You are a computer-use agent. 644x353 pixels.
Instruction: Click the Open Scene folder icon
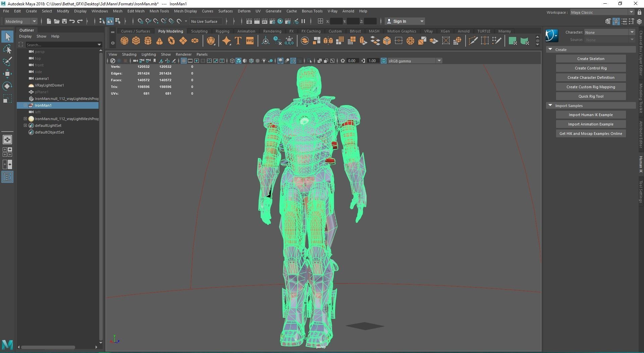click(56, 21)
